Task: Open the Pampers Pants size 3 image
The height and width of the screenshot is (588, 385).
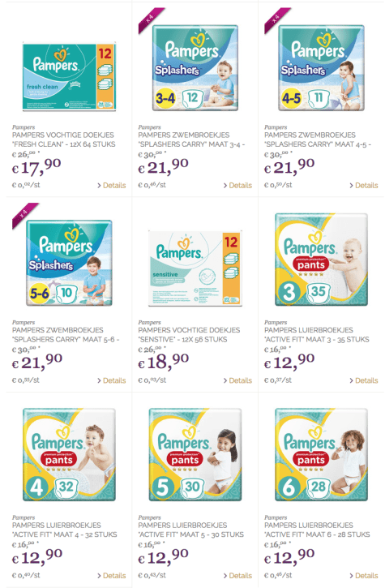Action: click(x=321, y=260)
